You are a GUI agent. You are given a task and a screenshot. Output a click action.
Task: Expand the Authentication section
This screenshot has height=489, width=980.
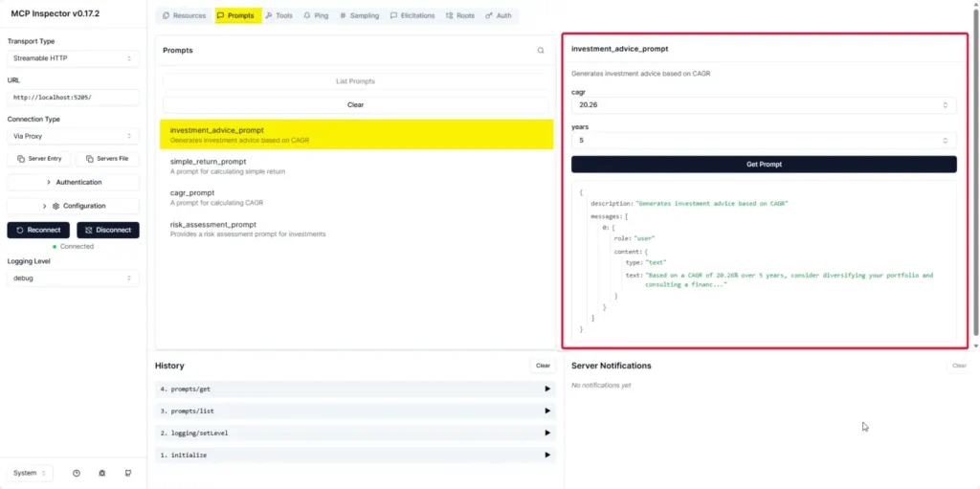point(74,182)
